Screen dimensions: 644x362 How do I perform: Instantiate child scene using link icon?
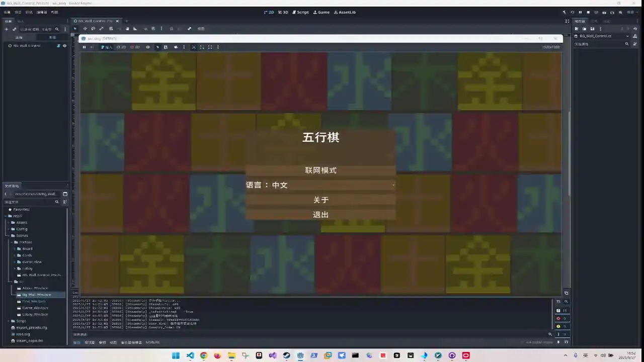pos(14,29)
